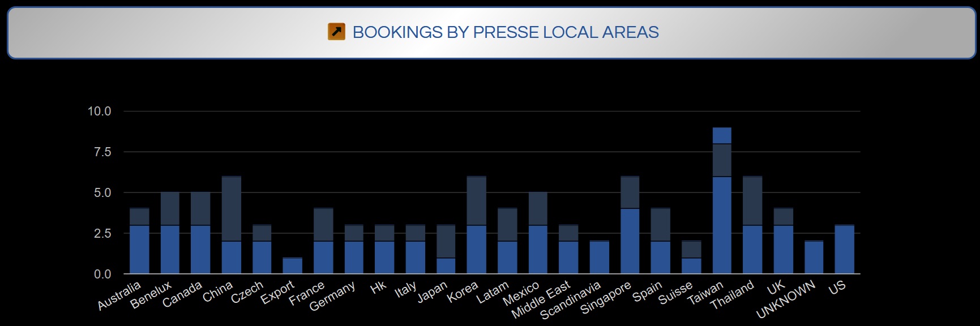Viewport: 980px width, 326px height.
Task: Click the Taiwan axis label
Action: click(x=705, y=293)
